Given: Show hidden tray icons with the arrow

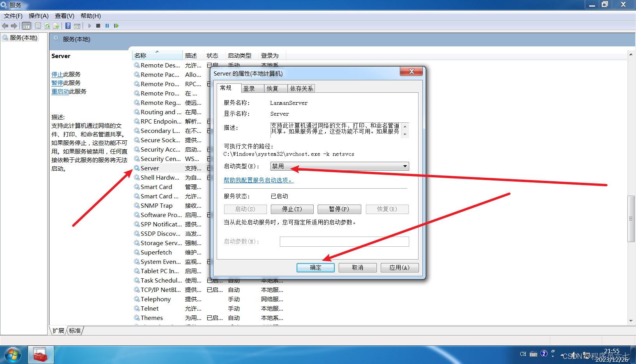Looking at the screenshot, I should (562, 355).
